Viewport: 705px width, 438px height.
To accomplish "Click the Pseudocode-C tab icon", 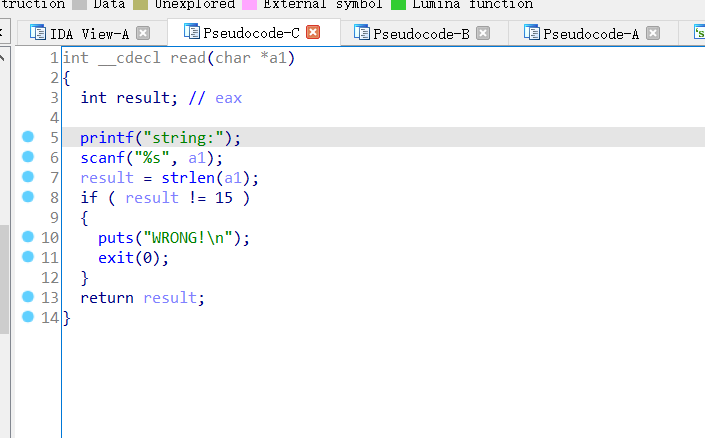I will [192, 33].
